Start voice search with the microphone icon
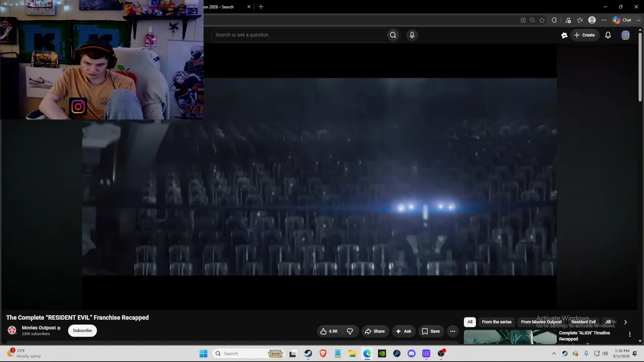 click(x=412, y=35)
